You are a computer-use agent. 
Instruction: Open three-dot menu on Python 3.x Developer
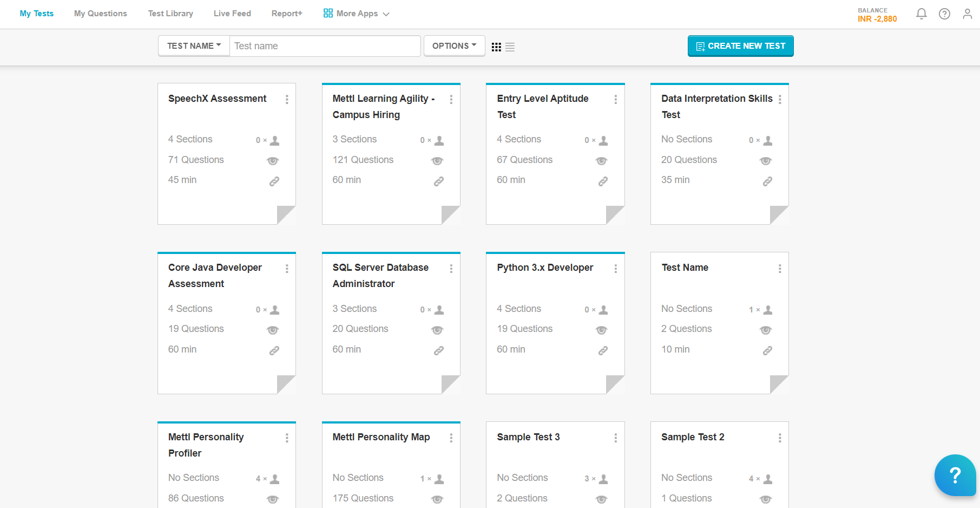click(x=615, y=269)
